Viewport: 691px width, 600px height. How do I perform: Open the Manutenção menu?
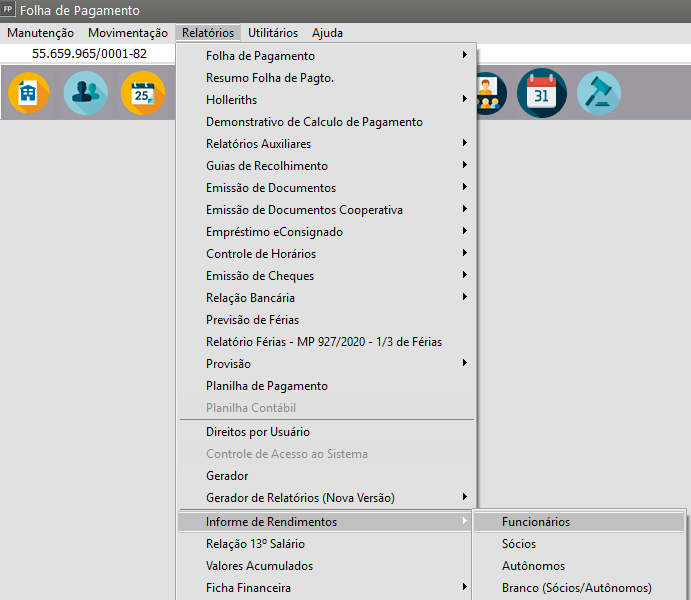(x=40, y=33)
